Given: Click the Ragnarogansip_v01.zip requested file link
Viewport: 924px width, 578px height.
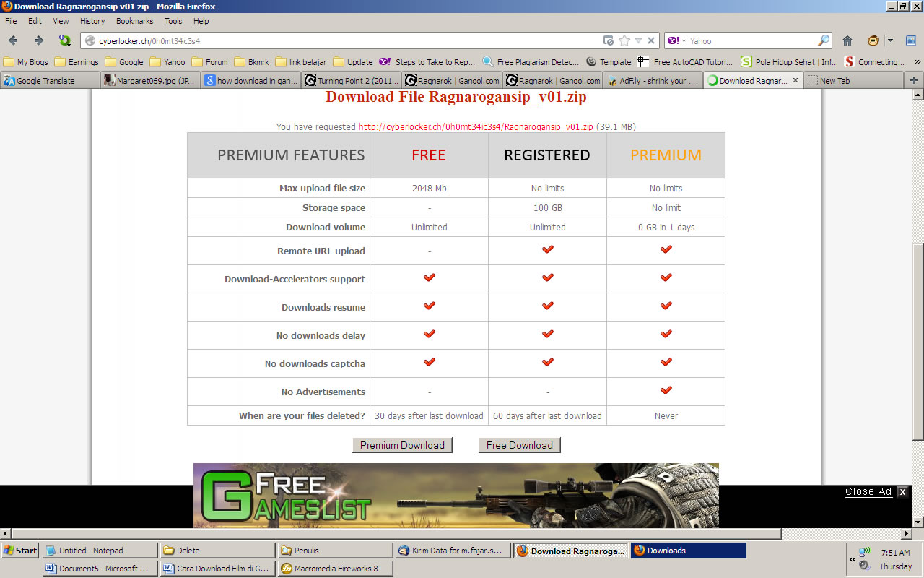Looking at the screenshot, I should (476, 126).
